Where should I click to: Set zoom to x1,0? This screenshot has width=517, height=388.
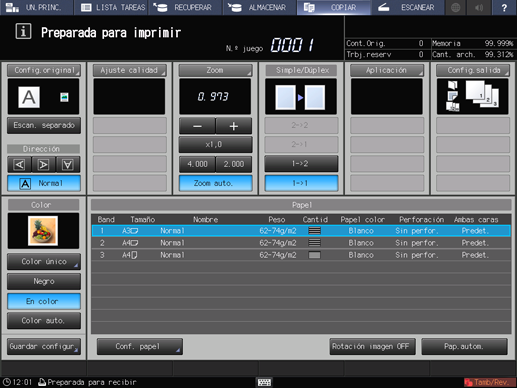(x=215, y=145)
